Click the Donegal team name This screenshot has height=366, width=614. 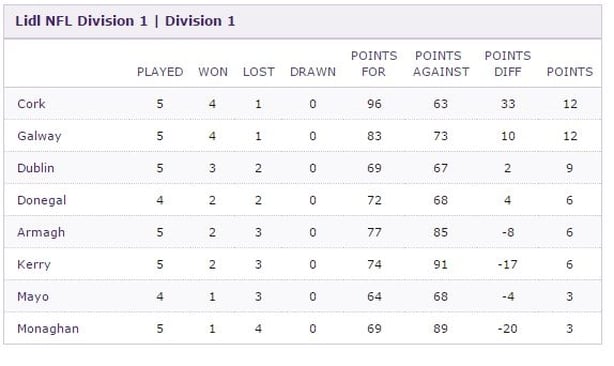click(42, 200)
